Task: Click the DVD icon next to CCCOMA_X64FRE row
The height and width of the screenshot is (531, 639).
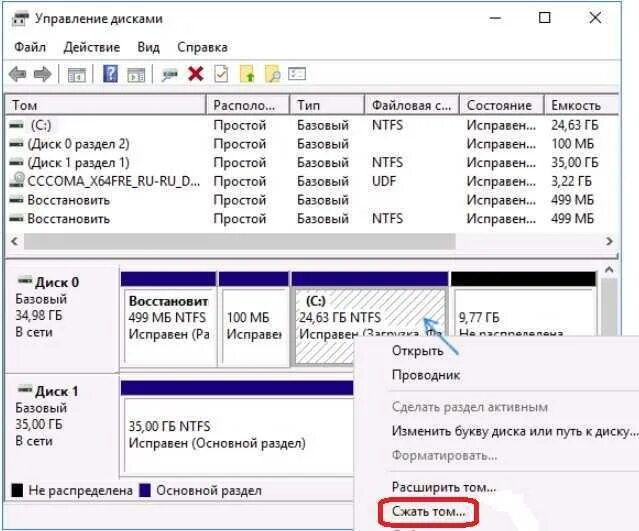Action: click(17, 181)
